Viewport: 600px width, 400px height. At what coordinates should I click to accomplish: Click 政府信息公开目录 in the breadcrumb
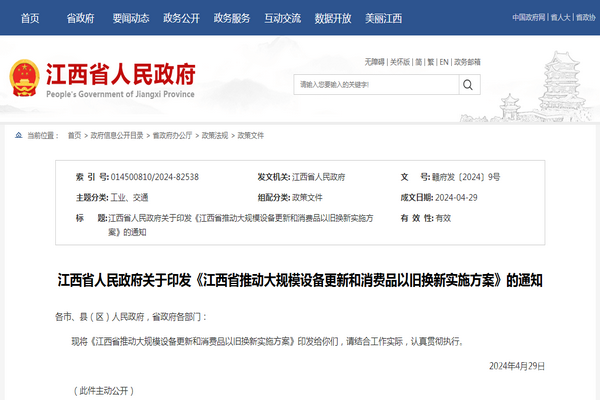(117, 134)
